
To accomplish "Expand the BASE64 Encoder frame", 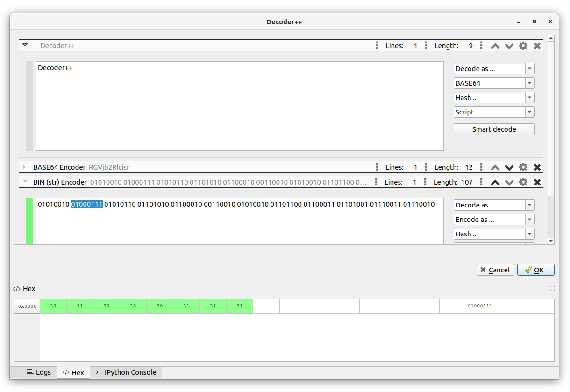I will click(x=25, y=167).
